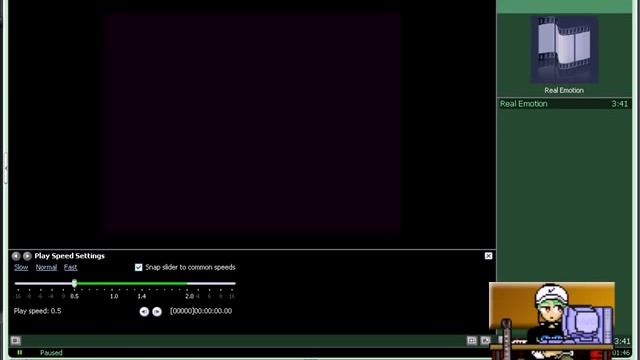This screenshot has height=360, width=640.
Task: Click the Play Speed Settings title
Action: click(69, 256)
